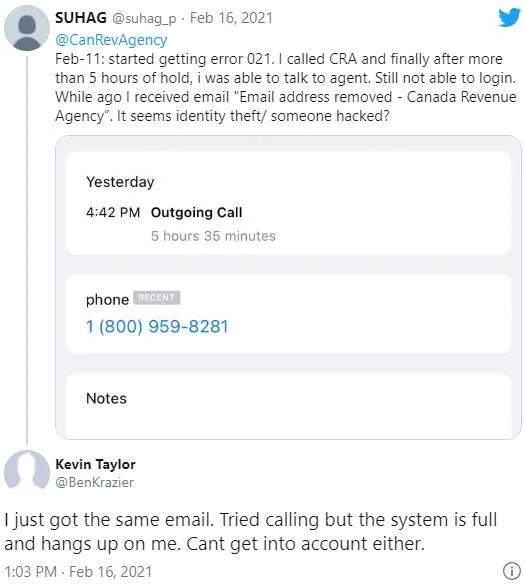Click the Feb 16, 2021 tweet date

[x=231, y=18]
